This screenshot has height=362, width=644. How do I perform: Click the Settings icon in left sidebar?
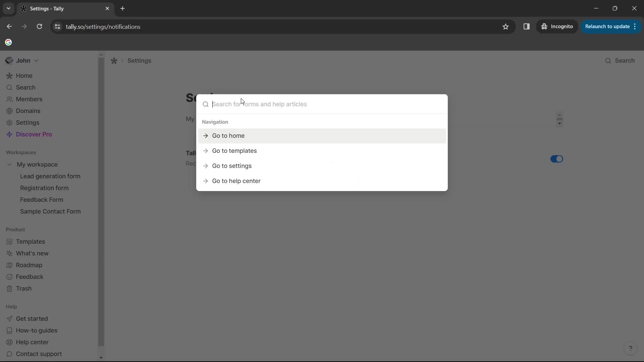10,122
